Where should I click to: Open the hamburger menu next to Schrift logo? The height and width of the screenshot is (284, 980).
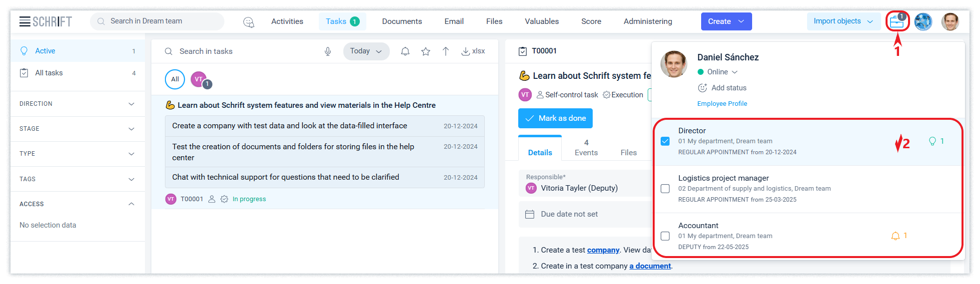[25, 21]
